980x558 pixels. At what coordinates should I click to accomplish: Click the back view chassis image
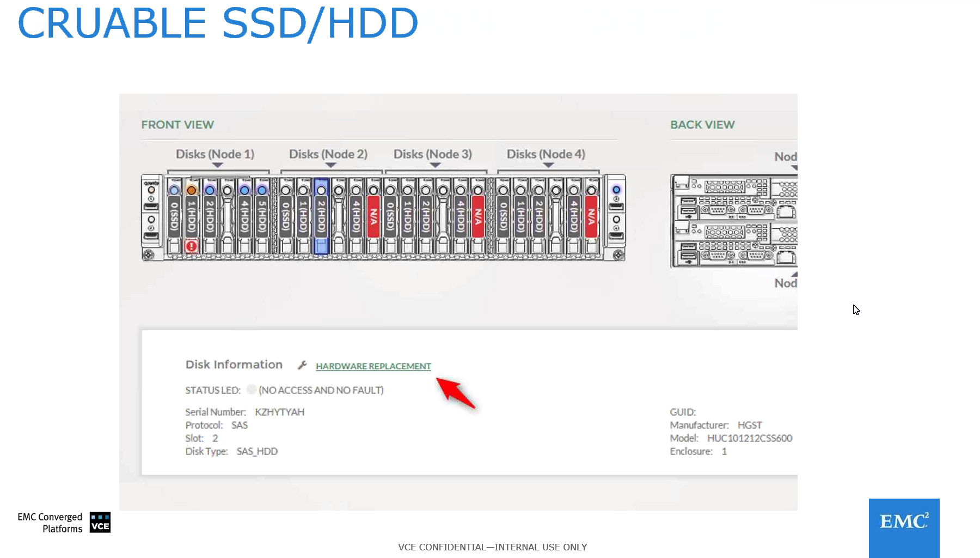733,221
